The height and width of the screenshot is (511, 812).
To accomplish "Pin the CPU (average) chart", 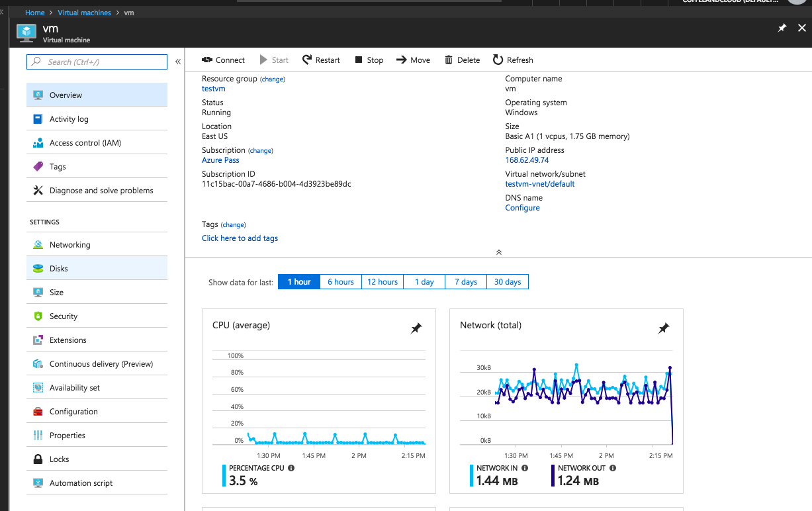I will pyautogui.click(x=416, y=328).
